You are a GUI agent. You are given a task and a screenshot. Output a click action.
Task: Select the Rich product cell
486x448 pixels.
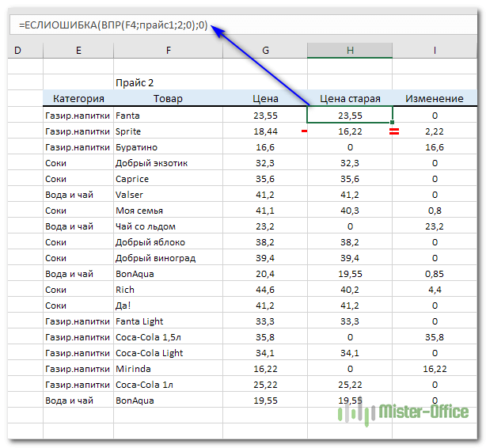click(169, 289)
